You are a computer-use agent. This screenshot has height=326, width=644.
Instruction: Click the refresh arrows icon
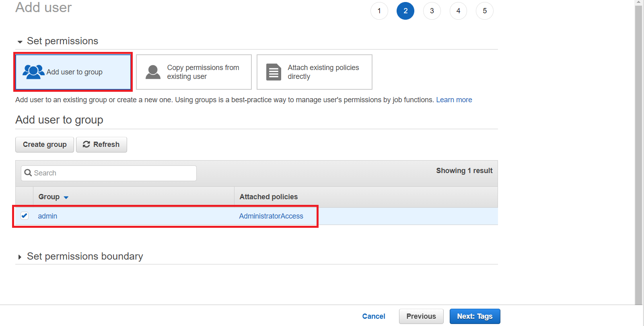click(x=86, y=144)
